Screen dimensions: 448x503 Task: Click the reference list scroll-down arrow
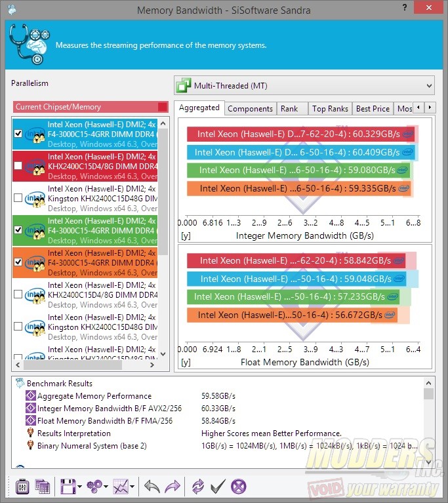point(163,354)
